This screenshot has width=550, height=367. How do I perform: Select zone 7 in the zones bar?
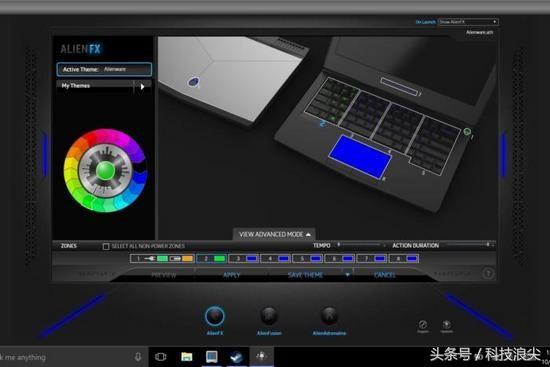point(372,259)
